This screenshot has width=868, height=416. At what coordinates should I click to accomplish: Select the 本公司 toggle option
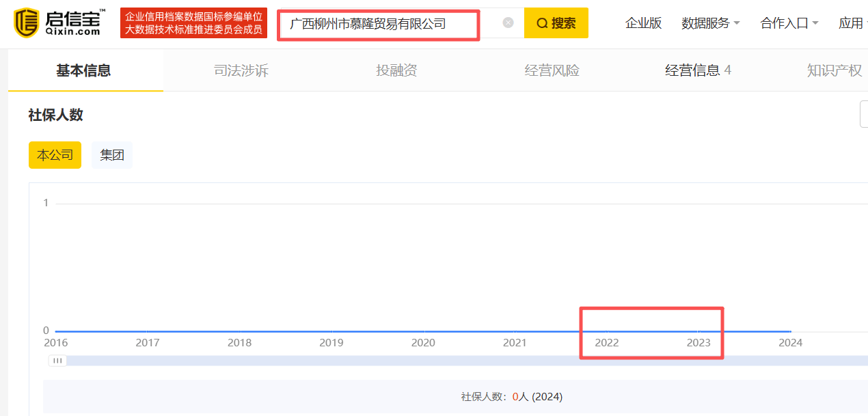(55, 155)
